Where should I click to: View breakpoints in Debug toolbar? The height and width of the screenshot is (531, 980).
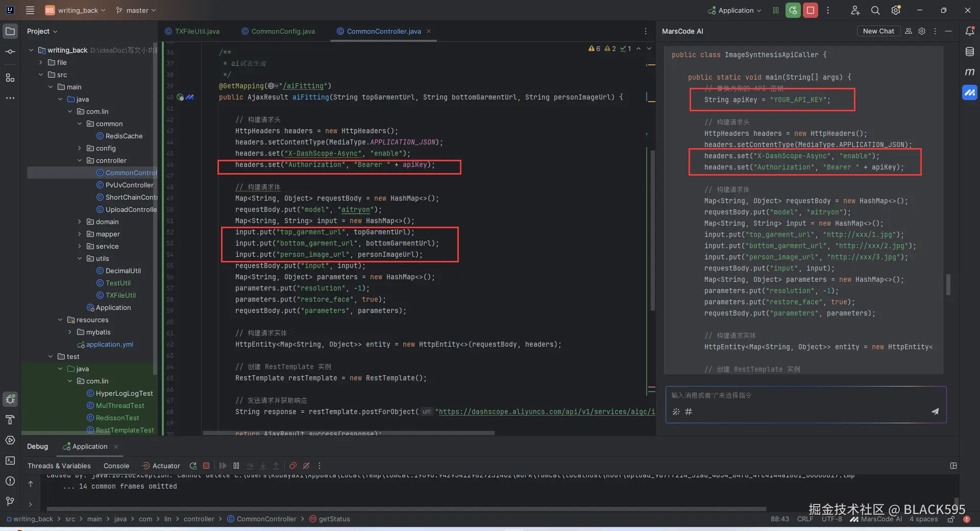(x=293, y=466)
